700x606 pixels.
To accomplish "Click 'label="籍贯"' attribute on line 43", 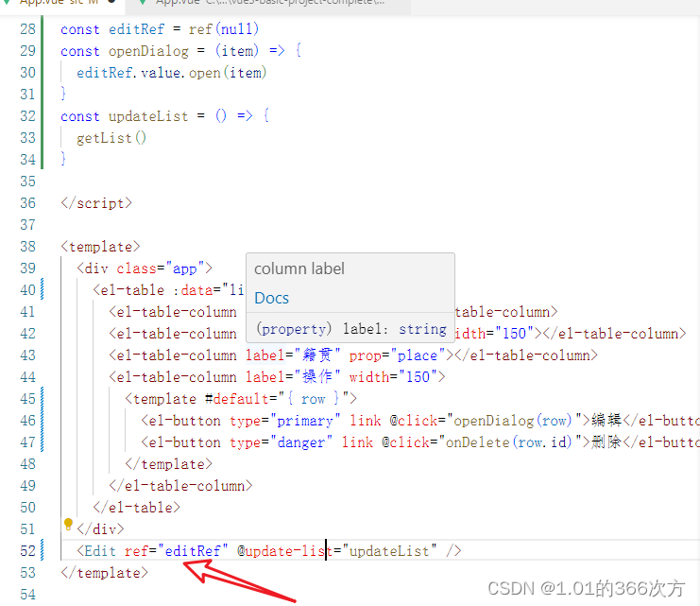I will tap(293, 355).
